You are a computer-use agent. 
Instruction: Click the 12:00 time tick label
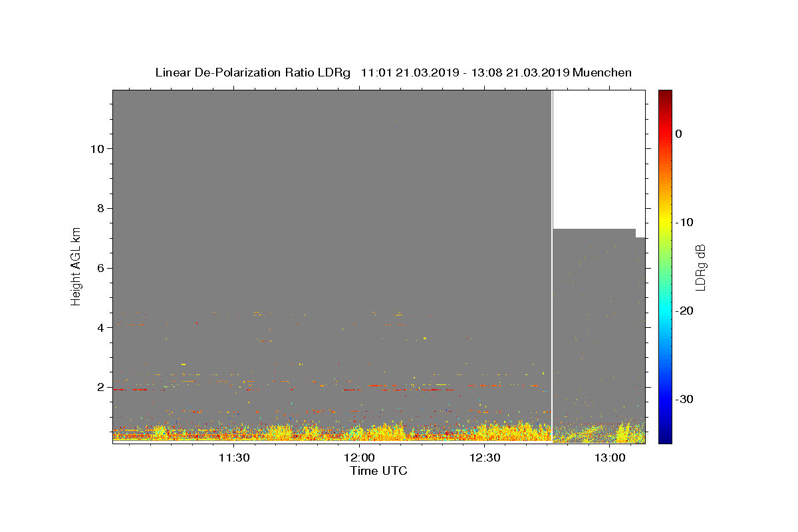pos(359,458)
